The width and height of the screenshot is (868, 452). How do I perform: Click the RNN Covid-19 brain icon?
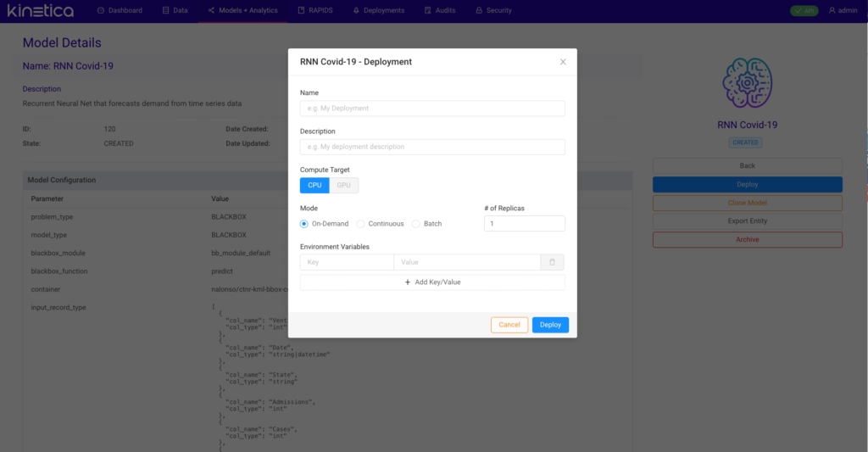747,83
